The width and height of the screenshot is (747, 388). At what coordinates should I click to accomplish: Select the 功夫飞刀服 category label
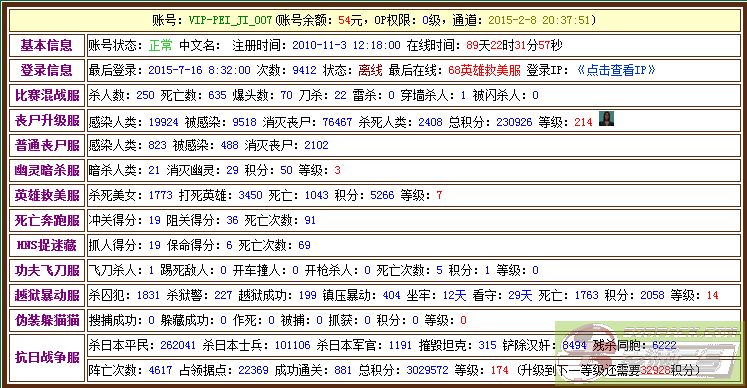[47, 270]
